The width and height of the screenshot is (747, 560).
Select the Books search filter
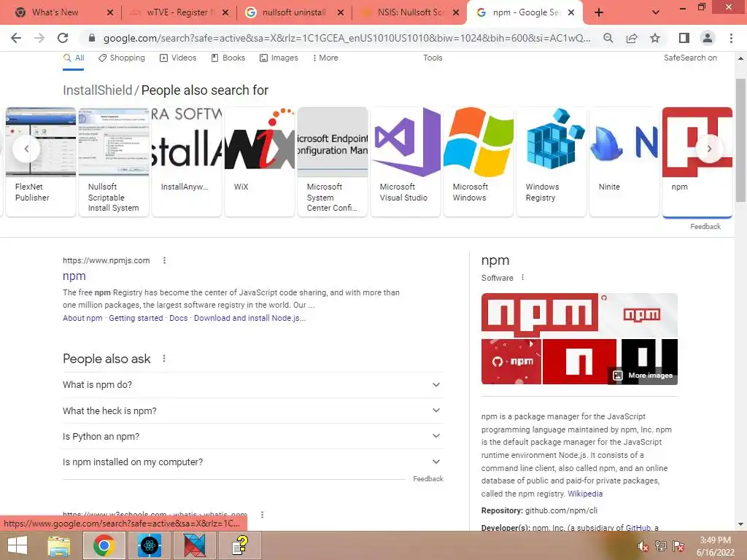(228, 58)
